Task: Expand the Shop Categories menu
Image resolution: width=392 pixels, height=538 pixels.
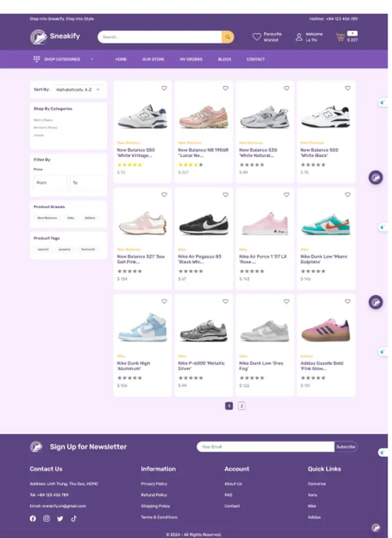Action: (63, 59)
